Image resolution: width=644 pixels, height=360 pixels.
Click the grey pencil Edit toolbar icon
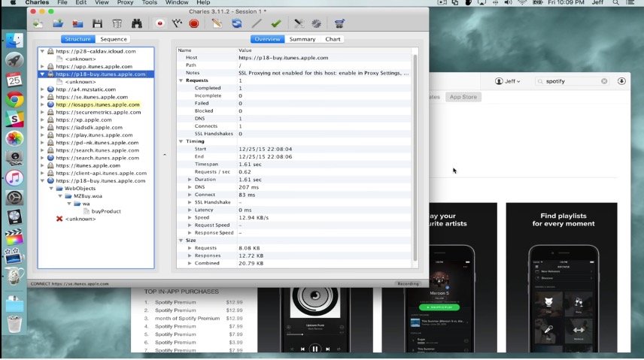click(x=257, y=23)
